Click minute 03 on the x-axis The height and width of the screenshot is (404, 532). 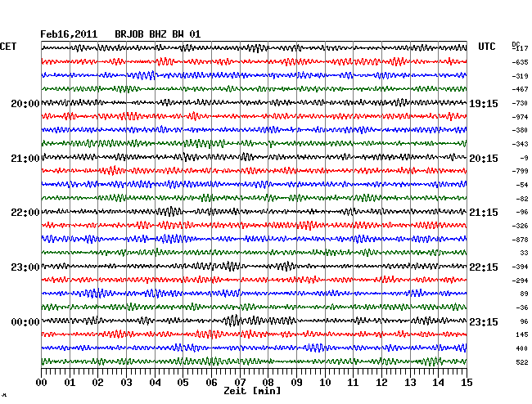[126, 383]
